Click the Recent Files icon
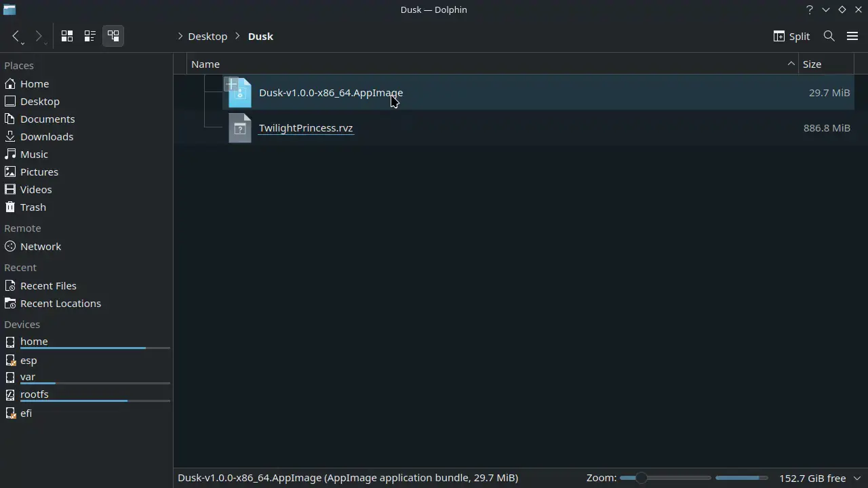 [9, 285]
